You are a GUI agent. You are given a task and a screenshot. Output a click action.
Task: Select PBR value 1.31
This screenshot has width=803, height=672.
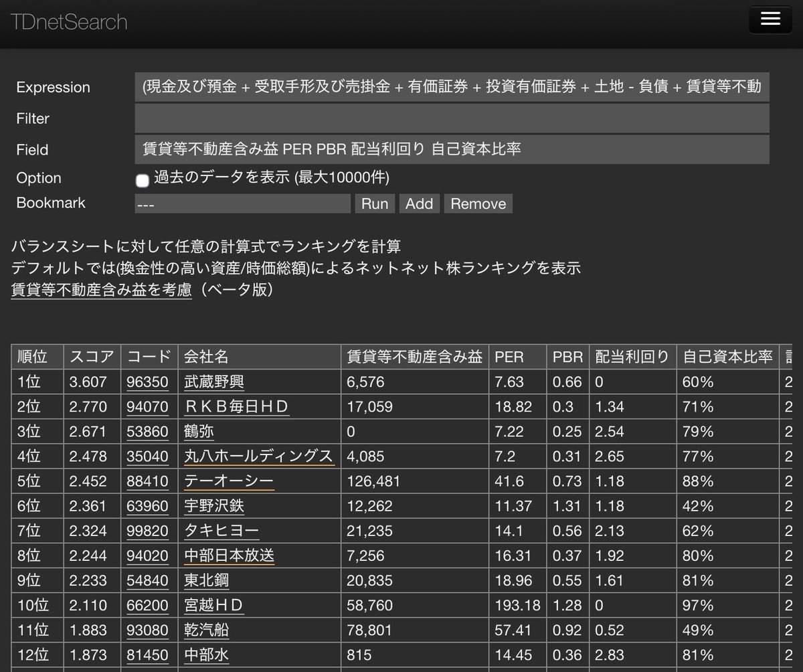click(x=567, y=506)
